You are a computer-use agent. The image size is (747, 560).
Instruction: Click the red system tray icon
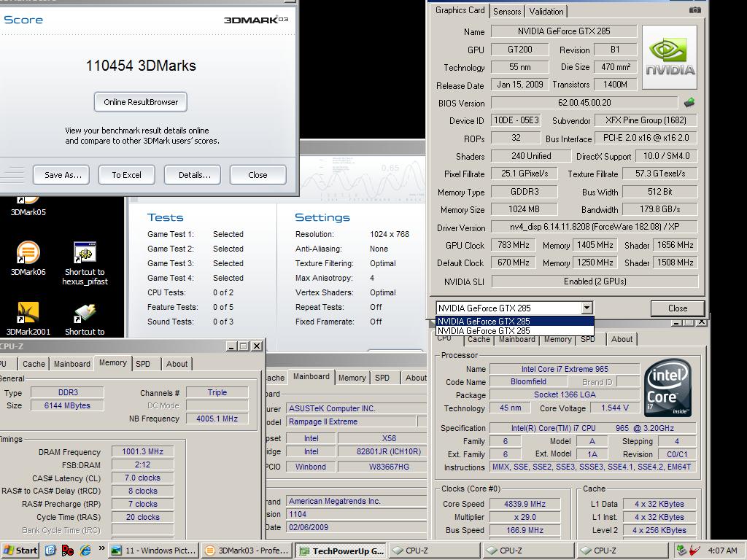(x=694, y=551)
